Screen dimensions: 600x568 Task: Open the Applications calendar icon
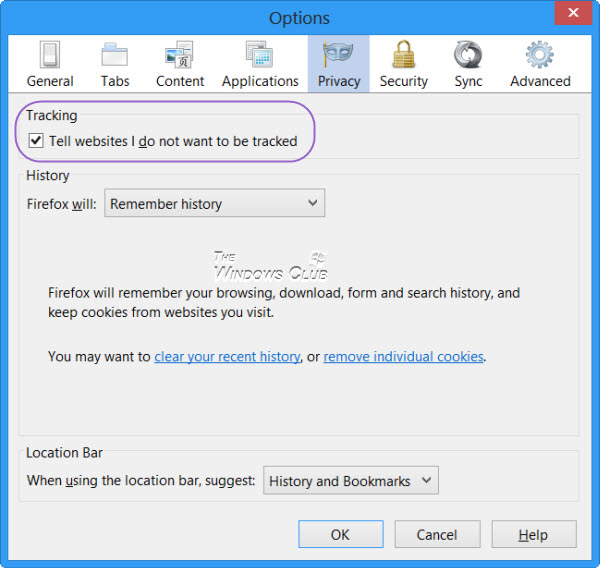(x=259, y=55)
